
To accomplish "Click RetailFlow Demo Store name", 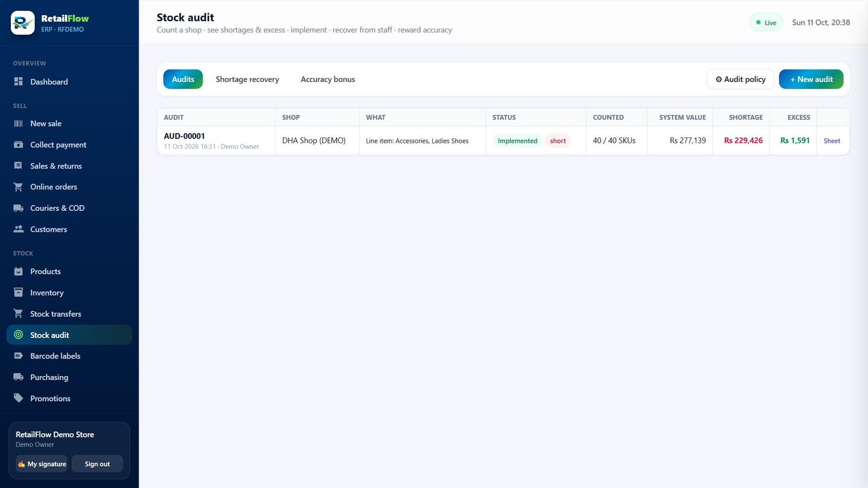I will coord(55,434).
